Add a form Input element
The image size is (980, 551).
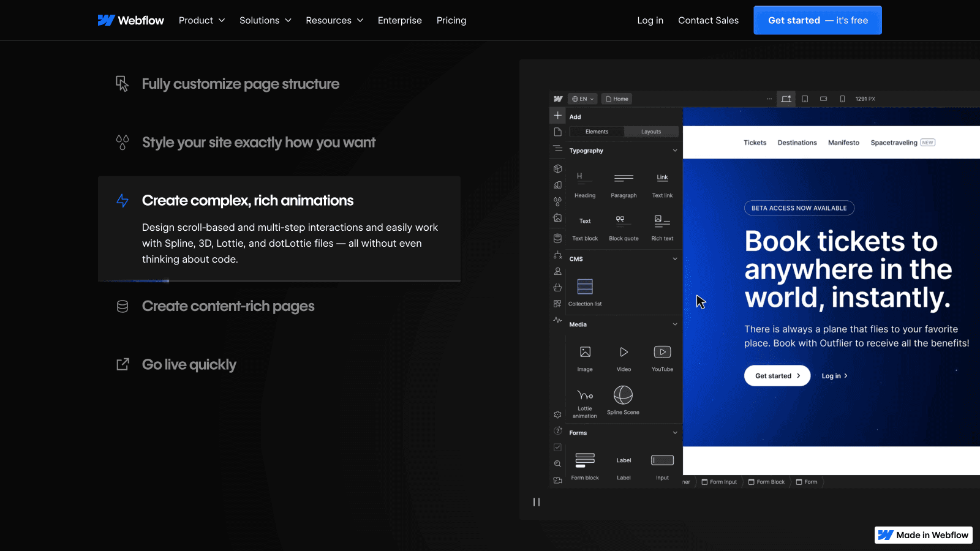coord(662,467)
